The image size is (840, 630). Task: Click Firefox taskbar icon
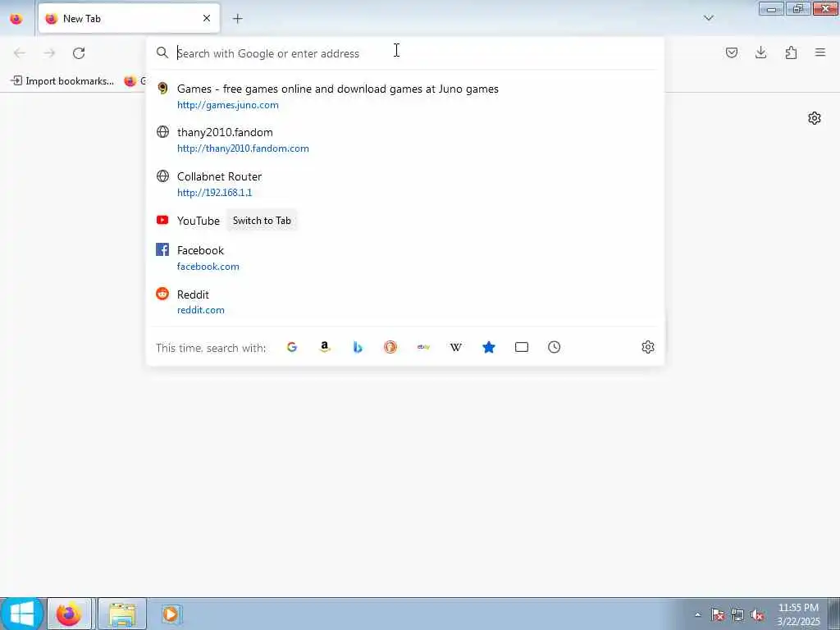[69, 614]
